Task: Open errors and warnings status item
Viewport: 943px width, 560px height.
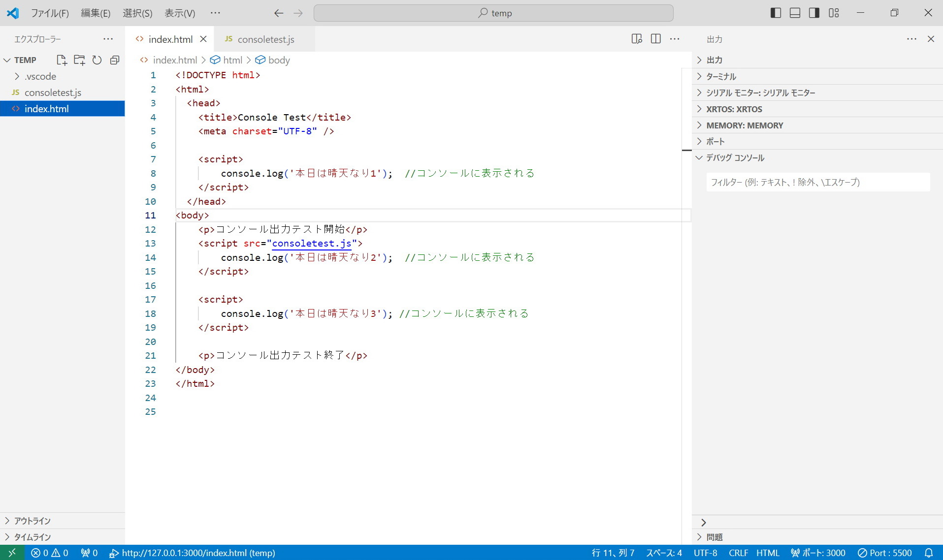Action: [50, 553]
